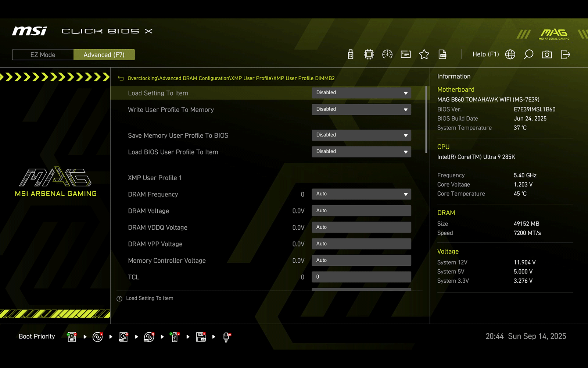Open the Load Setting To Item dropdown
588x368 pixels.
[361, 93]
